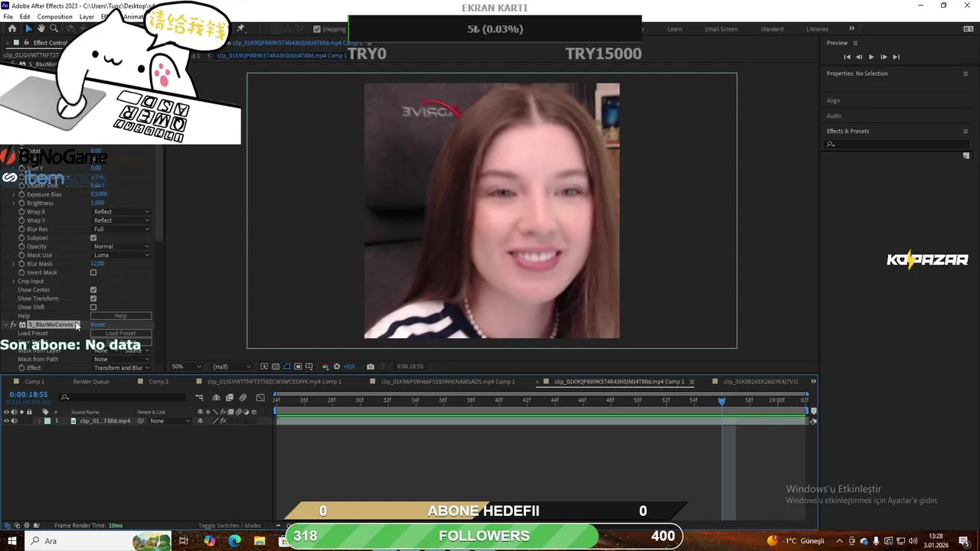Open the Properties panel menu
980x551 pixels.
pyautogui.click(x=965, y=73)
